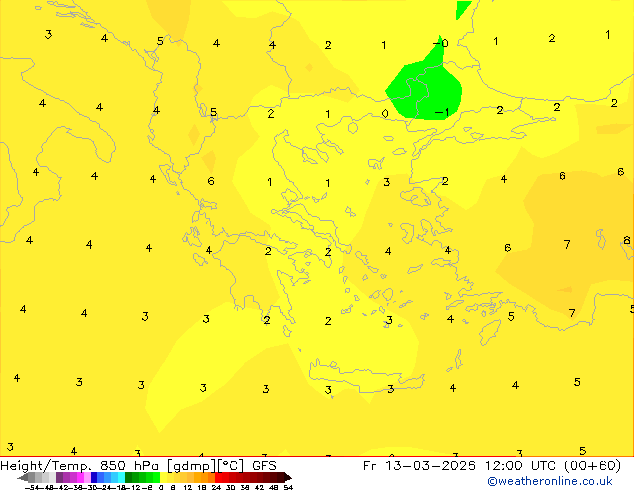Select the dark purple swatch in the legend
Image resolution: width=634 pixels, height=490 pixels.
(59, 478)
